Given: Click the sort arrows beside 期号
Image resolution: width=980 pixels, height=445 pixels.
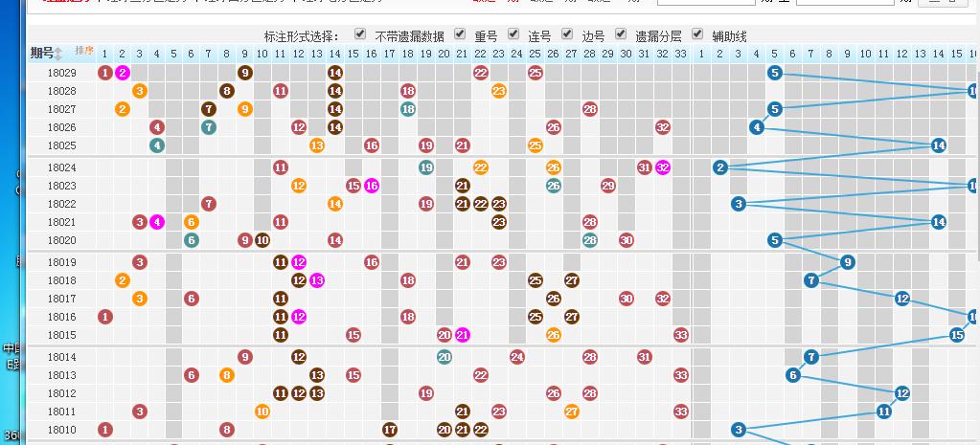Looking at the screenshot, I should point(58,53).
